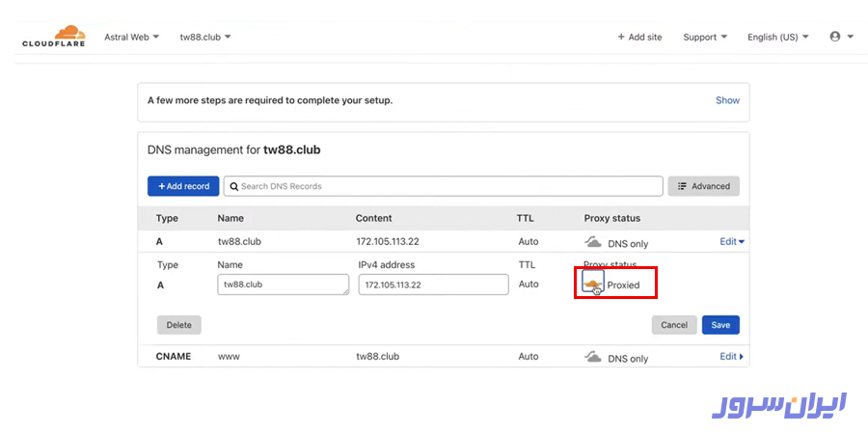
Task: Open the tw88.club domain dropdown
Action: pos(205,37)
